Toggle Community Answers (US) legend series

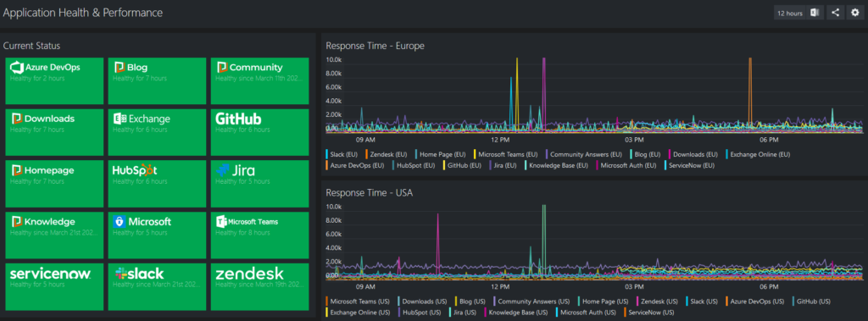[531, 302]
